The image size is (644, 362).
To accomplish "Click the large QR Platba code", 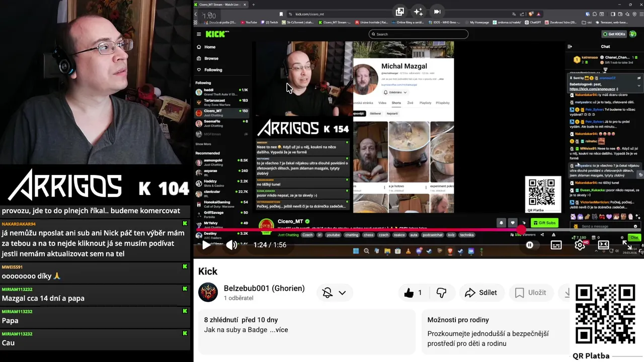I will tap(605, 314).
